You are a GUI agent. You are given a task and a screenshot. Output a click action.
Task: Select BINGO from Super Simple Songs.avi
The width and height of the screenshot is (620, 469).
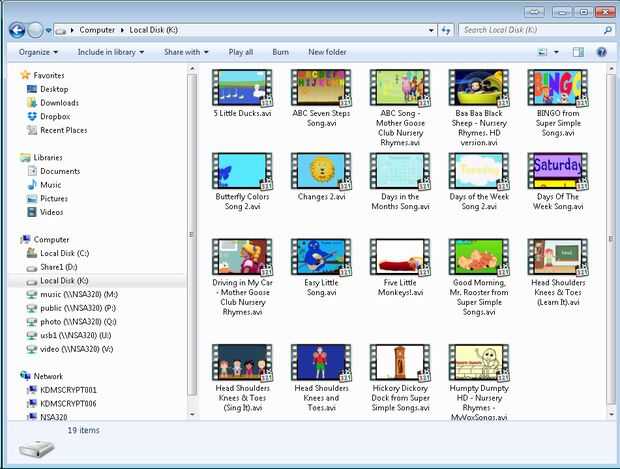pos(558,103)
